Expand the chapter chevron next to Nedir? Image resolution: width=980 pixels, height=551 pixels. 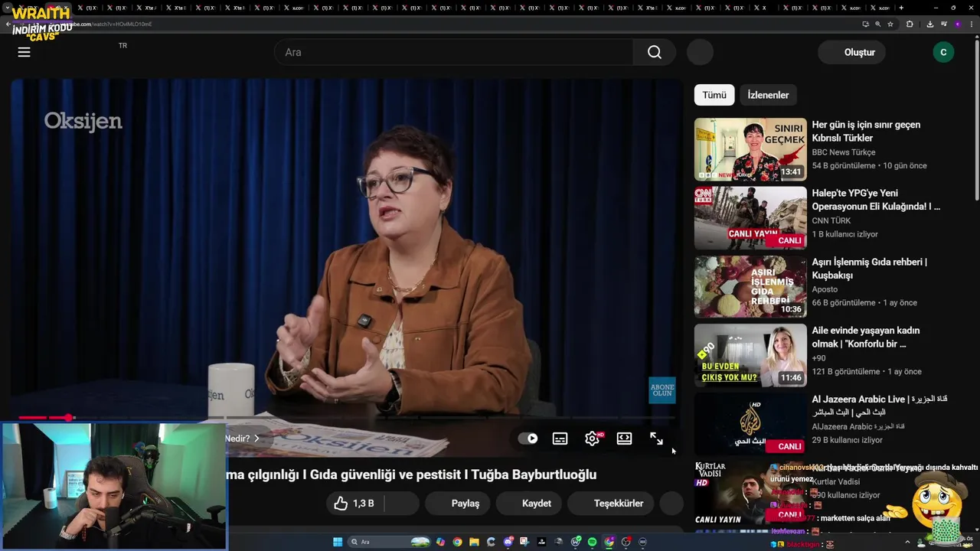(256, 439)
